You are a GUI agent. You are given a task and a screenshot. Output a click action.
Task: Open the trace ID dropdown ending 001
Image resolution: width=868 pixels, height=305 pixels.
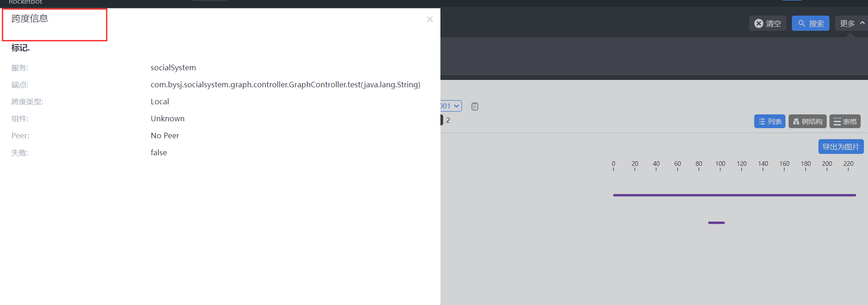(451, 106)
